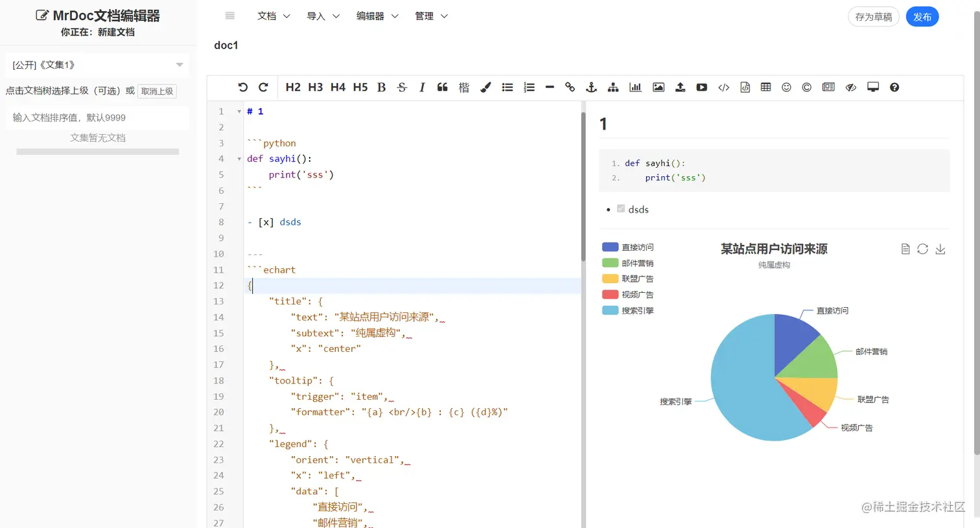The height and width of the screenshot is (528, 980).
Task: Insert an anchor
Action: [x=591, y=87]
